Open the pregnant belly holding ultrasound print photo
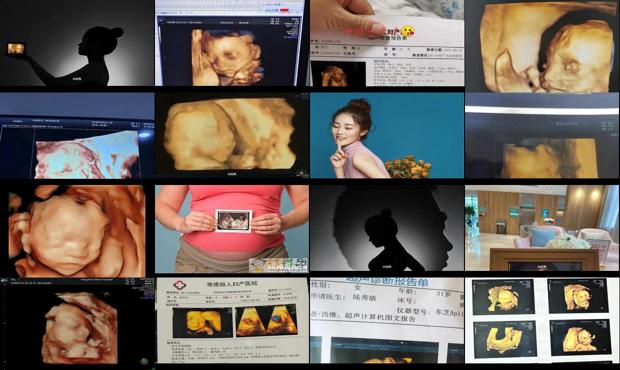This screenshot has height=370, width=620. 232,229
